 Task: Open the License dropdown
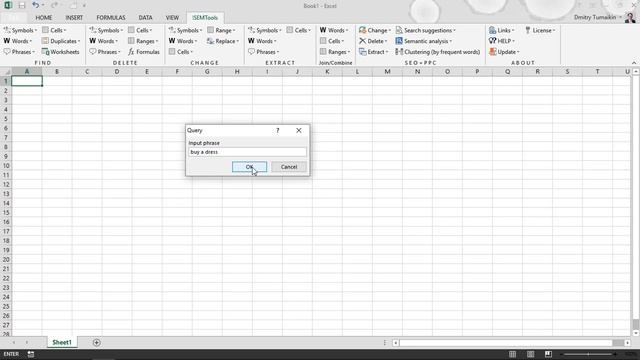[540, 30]
